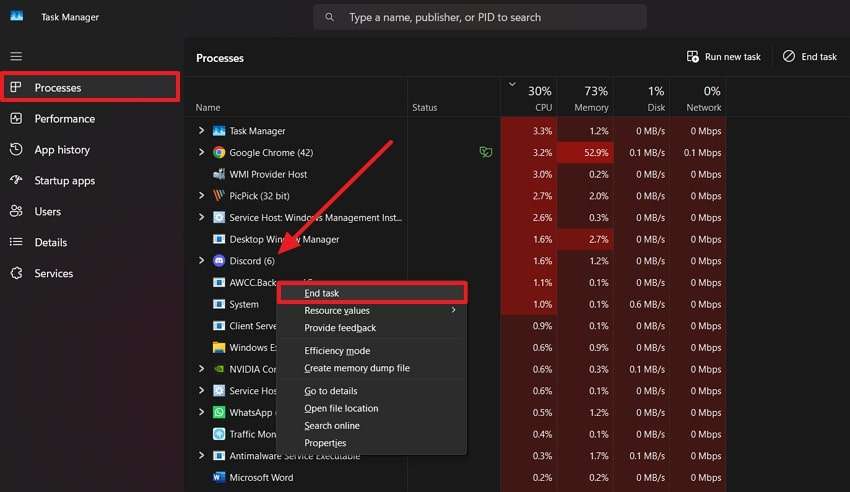Click Run new task button
The width and height of the screenshot is (850, 492).
(x=723, y=57)
